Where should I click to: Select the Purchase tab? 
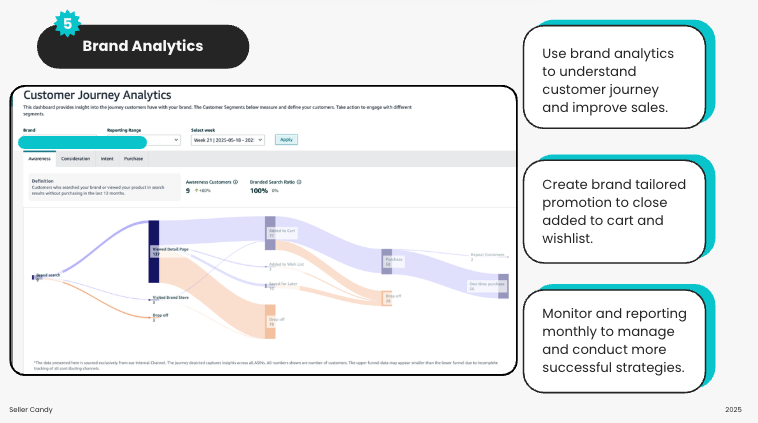point(134,159)
